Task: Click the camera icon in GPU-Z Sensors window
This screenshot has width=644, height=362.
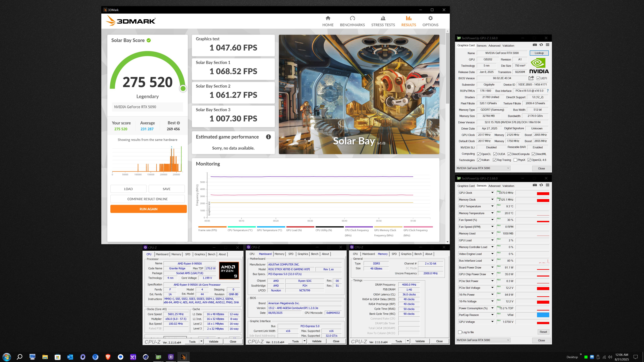Action: pos(534,185)
